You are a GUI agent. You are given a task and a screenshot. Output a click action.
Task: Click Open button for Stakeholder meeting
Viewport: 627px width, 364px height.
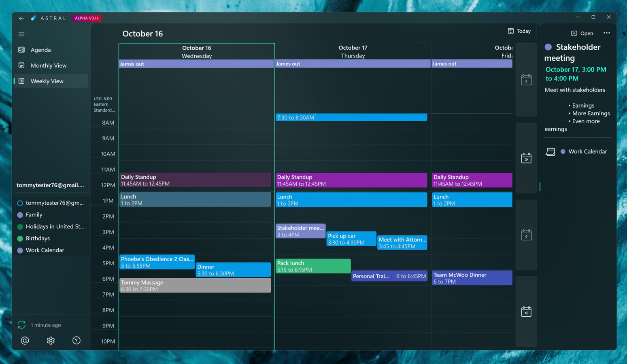(582, 33)
